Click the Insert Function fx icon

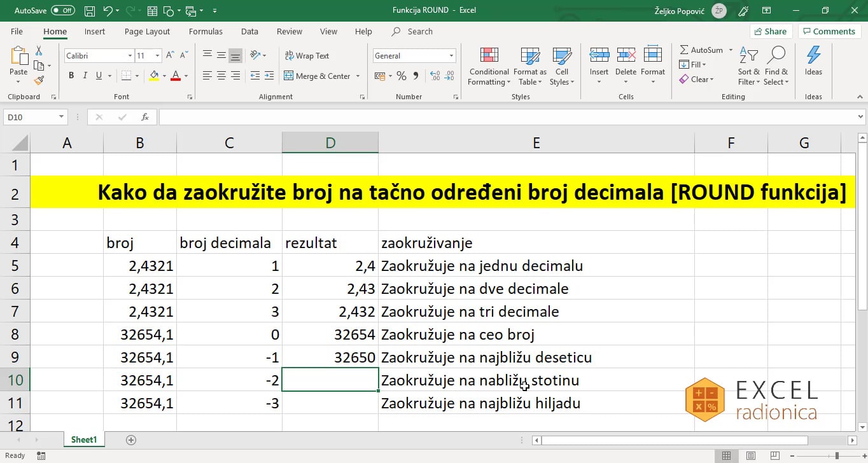tap(145, 117)
